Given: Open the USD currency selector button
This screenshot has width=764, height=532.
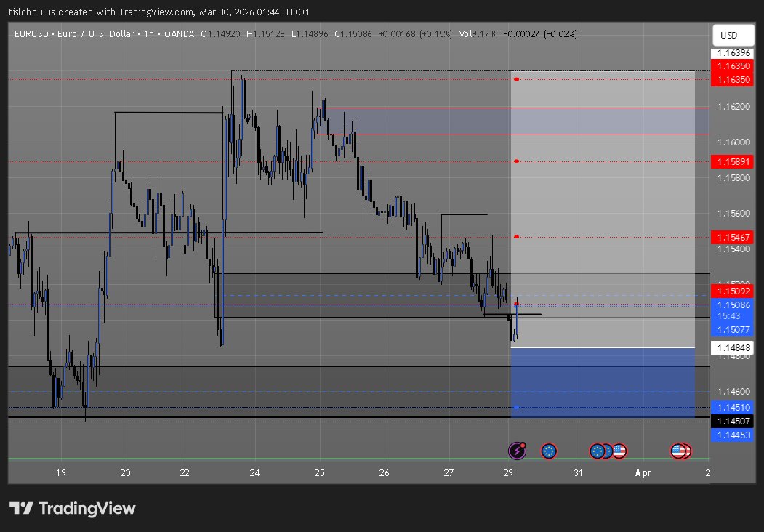Looking at the screenshot, I should 733,35.
